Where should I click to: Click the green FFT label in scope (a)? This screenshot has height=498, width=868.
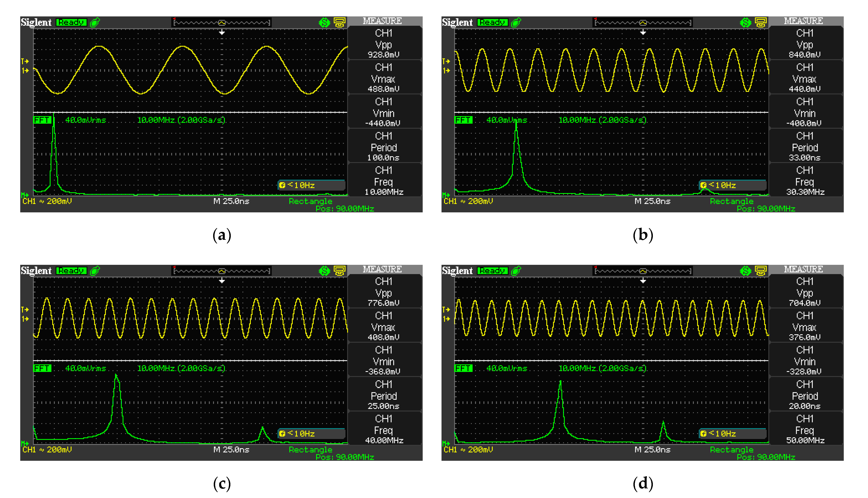[42, 120]
